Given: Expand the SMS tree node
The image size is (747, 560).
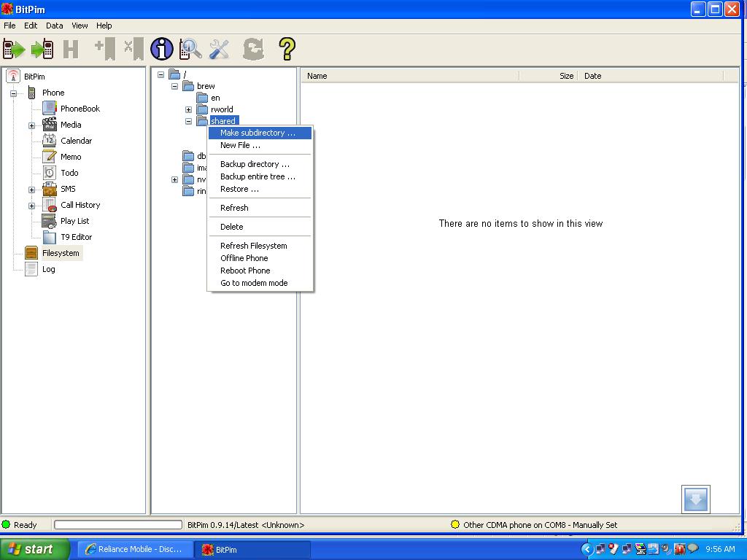Looking at the screenshot, I should pyautogui.click(x=31, y=190).
